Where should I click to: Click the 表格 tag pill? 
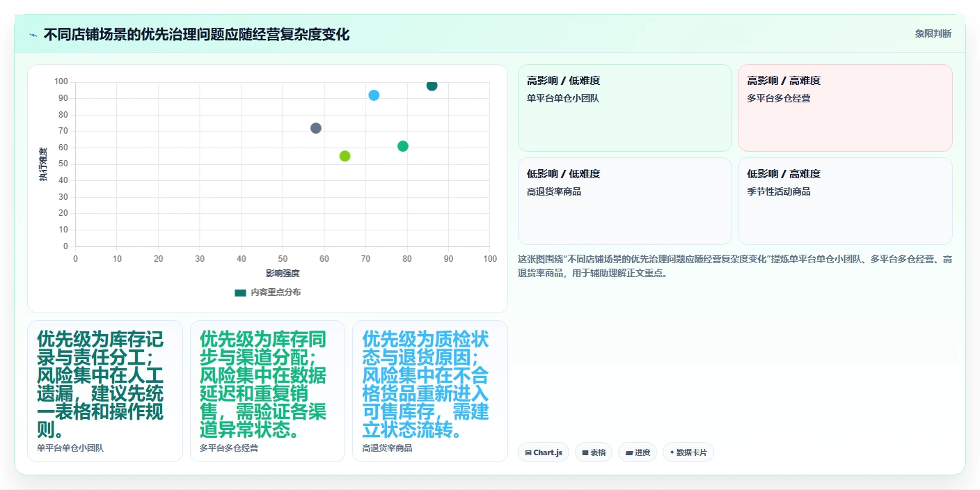(x=594, y=452)
